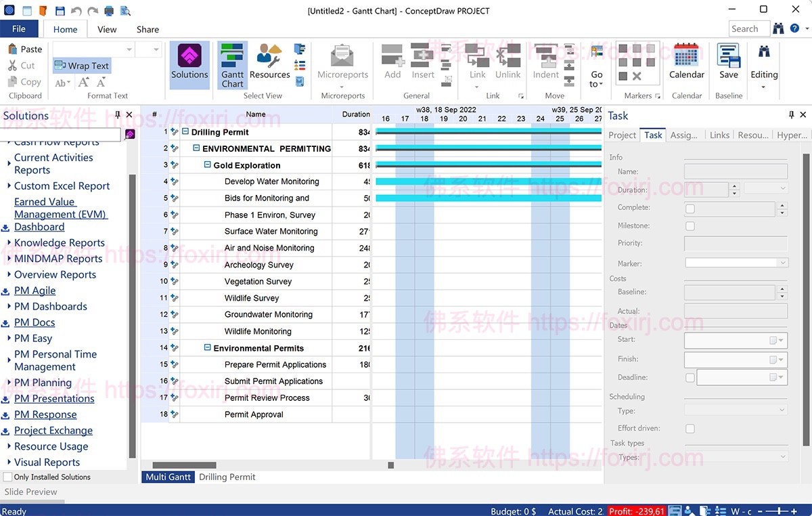This screenshot has width=812, height=516.
Task: Enable the Milestone checkbox in Task panel
Action: coord(690,225)
